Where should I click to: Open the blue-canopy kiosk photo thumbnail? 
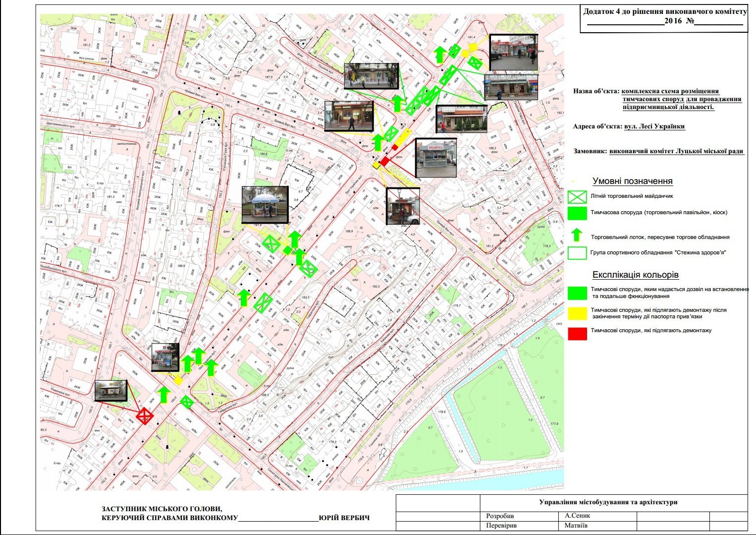point(265,204)
